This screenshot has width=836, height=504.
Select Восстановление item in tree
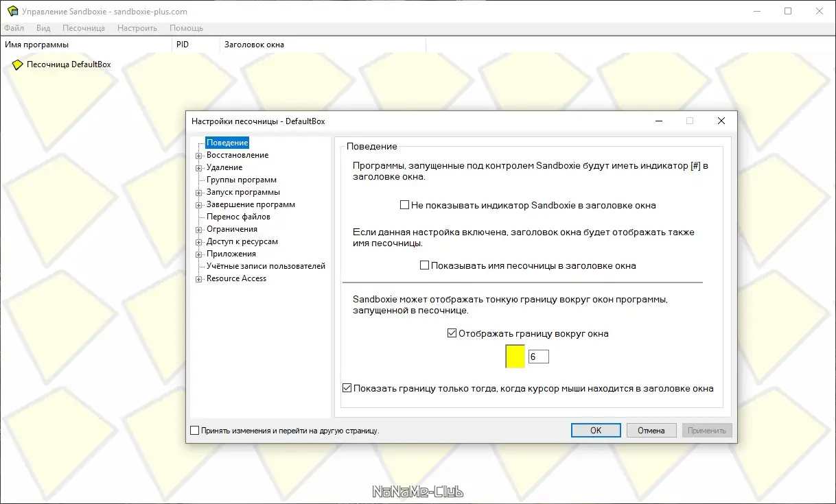pyautogui.click(x=237, y=155)
